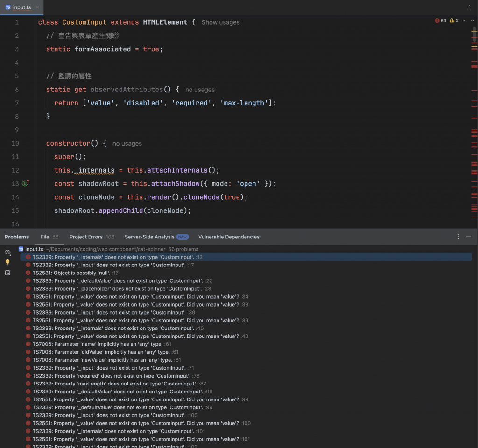The image size is (478, 448).
Task: Select TS2551 '_value' error at :38
Action: (137, 305)
